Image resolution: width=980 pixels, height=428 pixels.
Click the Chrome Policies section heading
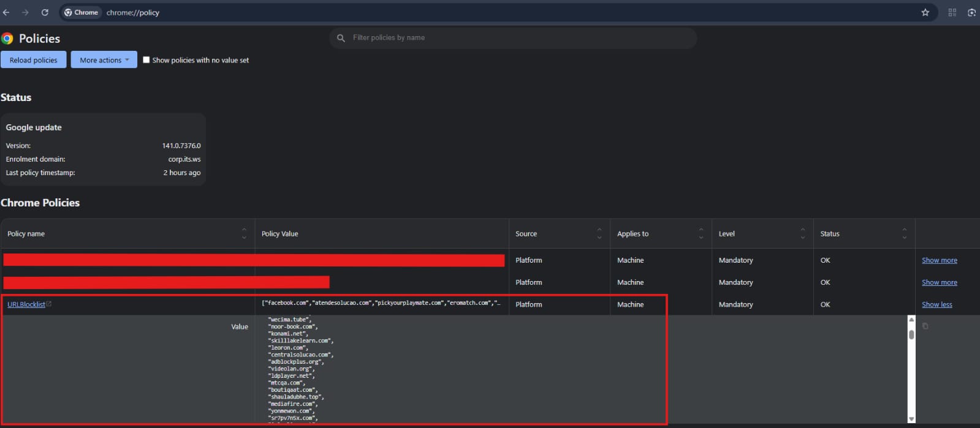tap(40, 203)
